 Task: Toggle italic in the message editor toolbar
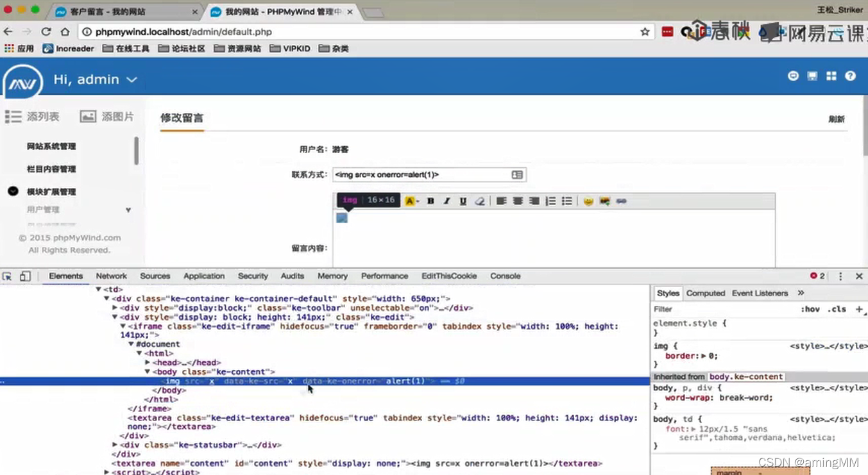(447, 201)
